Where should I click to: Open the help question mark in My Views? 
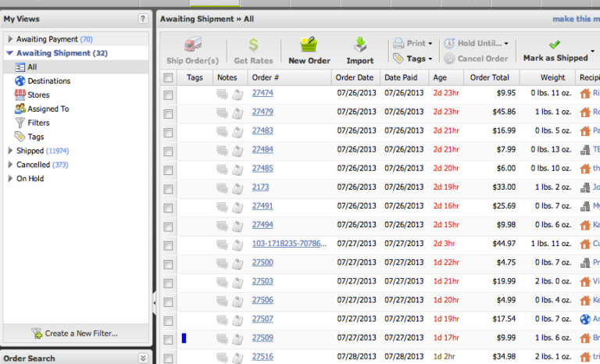coord(142,18)
